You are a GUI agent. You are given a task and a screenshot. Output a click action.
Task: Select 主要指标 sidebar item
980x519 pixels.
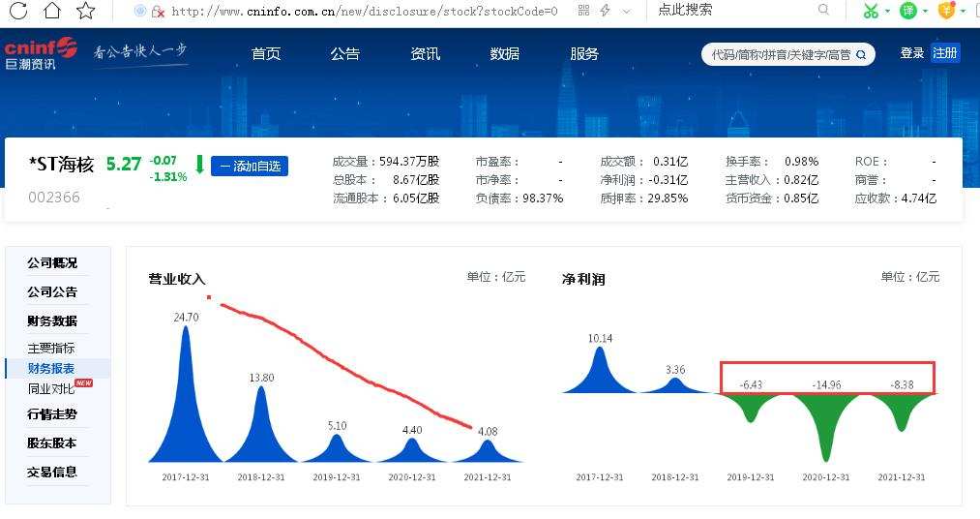[51, 349]
